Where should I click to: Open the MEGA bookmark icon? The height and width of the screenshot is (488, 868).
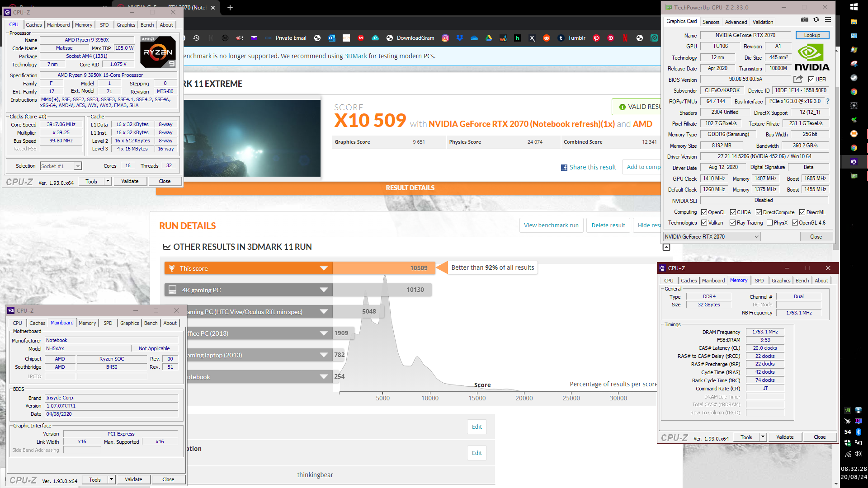point(361,38)
